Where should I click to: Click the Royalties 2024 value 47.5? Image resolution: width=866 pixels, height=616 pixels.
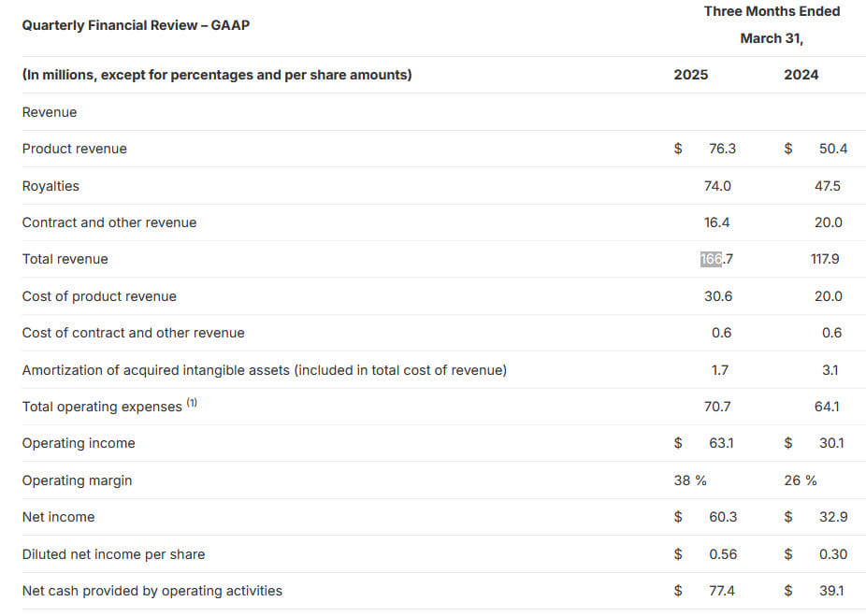pos(828,186)
